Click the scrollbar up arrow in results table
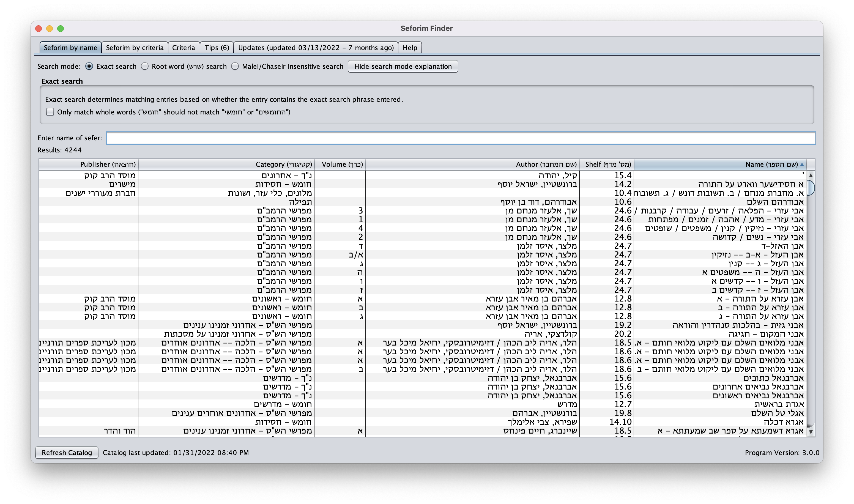 (811, 175)
